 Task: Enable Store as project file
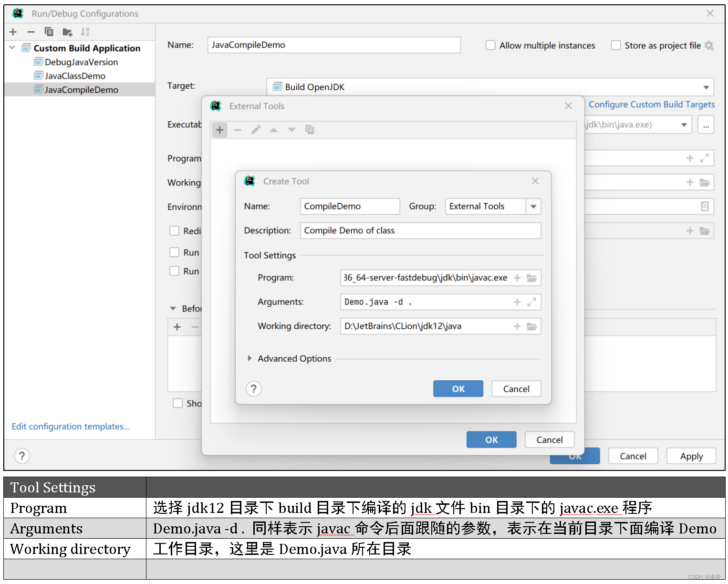(x=616, y=45)
